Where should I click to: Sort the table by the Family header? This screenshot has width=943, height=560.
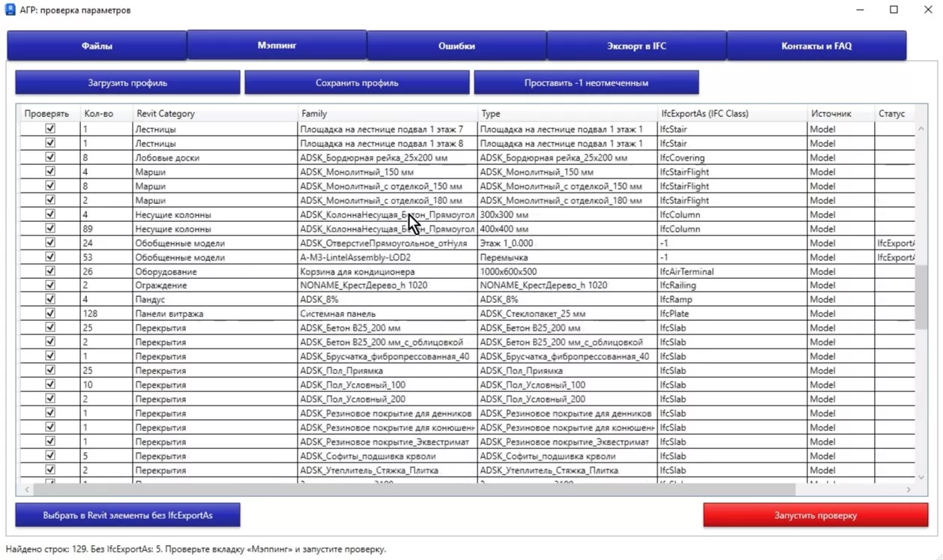coord(388,114)
